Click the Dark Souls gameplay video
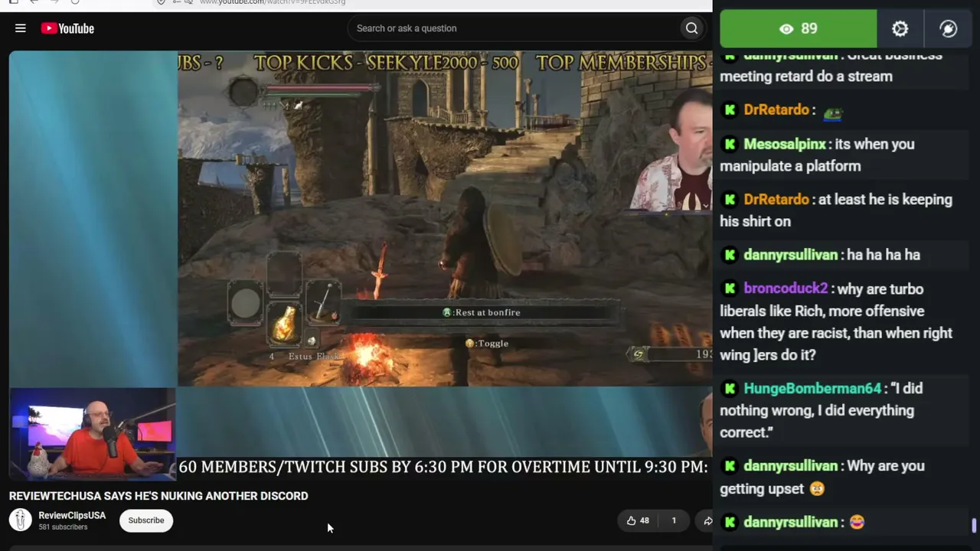Image resolution: width=980 pixels, height=551 pixels. (x=445, y=219)
